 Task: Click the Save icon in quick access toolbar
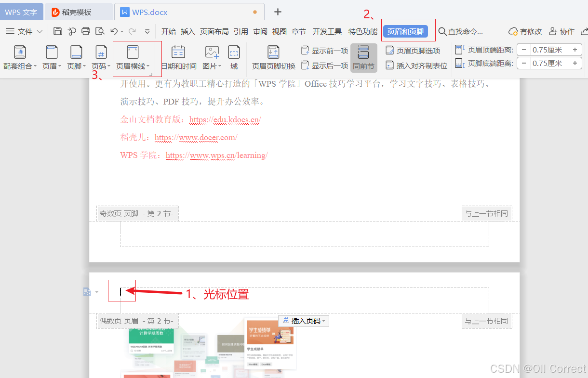pos(58,31)
